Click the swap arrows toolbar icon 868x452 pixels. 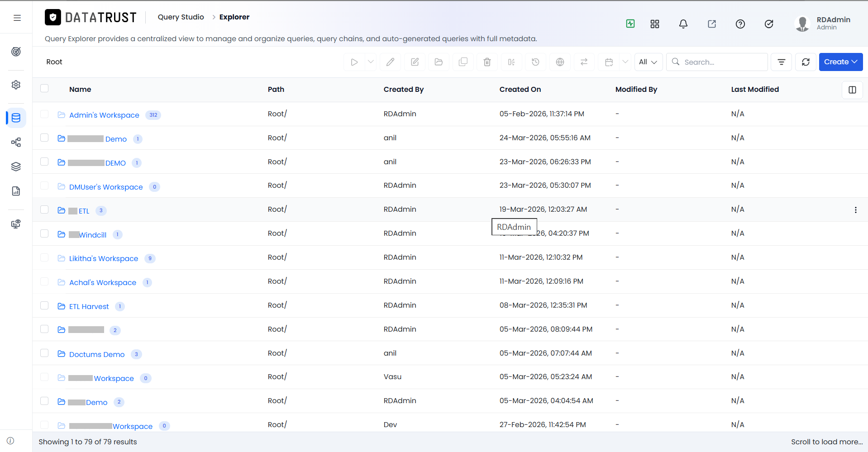(x=584, y=62)
